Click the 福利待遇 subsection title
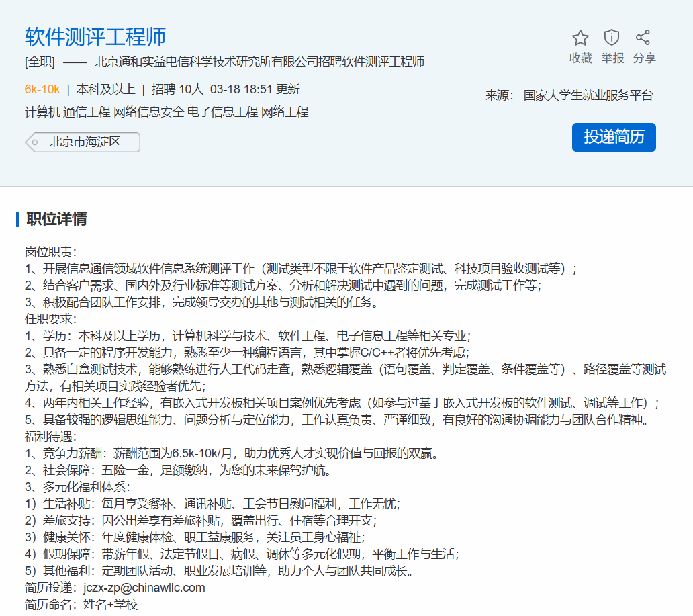Screen dimensions: 693x616 pos(51,437)
